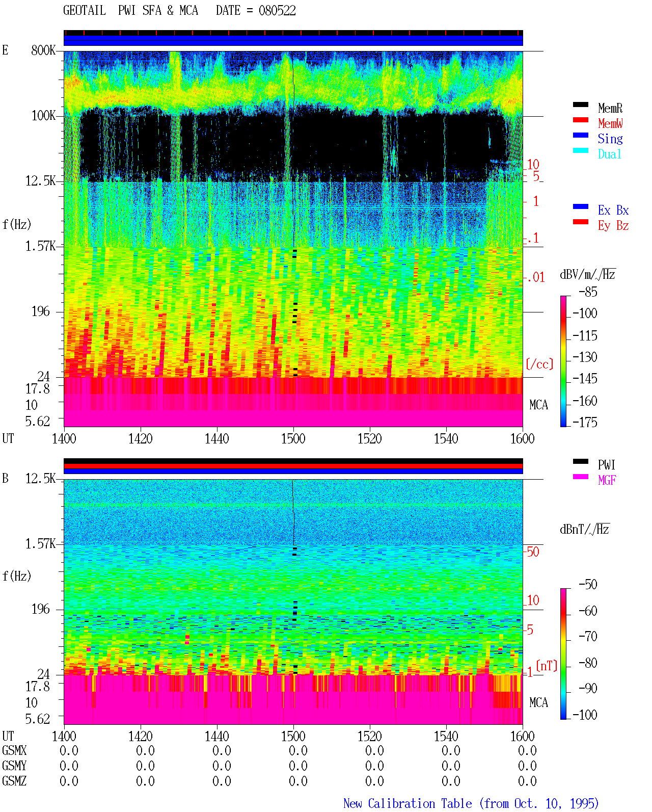Click the red Ey Bz legend swatch
652x812 pixels.
click(x=580, y=222)
